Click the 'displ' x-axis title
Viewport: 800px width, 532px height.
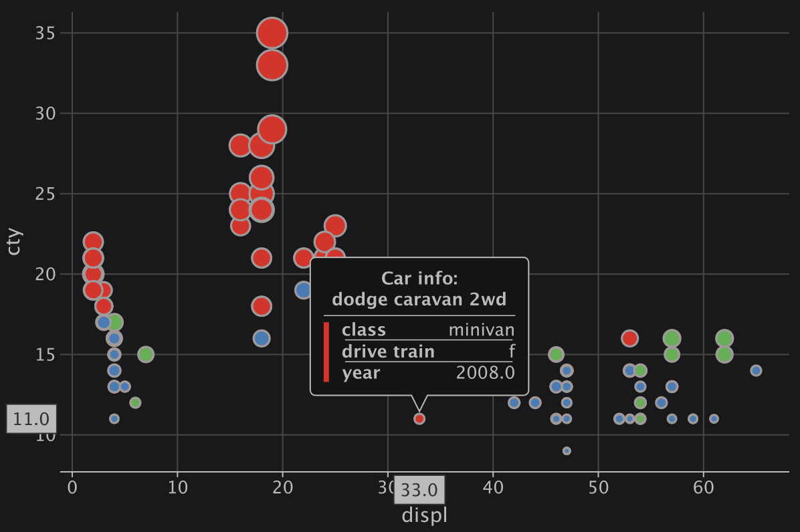click(423, 515)
